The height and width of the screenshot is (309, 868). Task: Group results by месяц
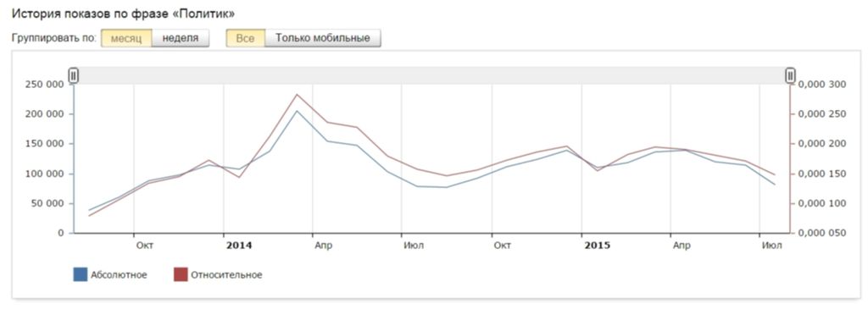click(x=126, y=38)
